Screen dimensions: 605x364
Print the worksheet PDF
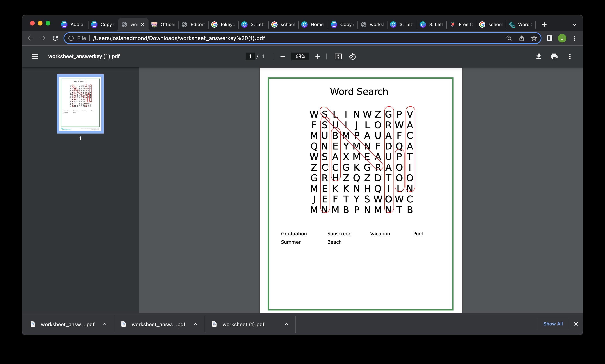554,56
